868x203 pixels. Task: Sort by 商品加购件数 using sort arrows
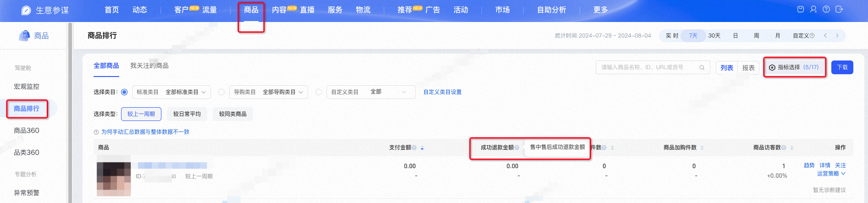point(702,148)
